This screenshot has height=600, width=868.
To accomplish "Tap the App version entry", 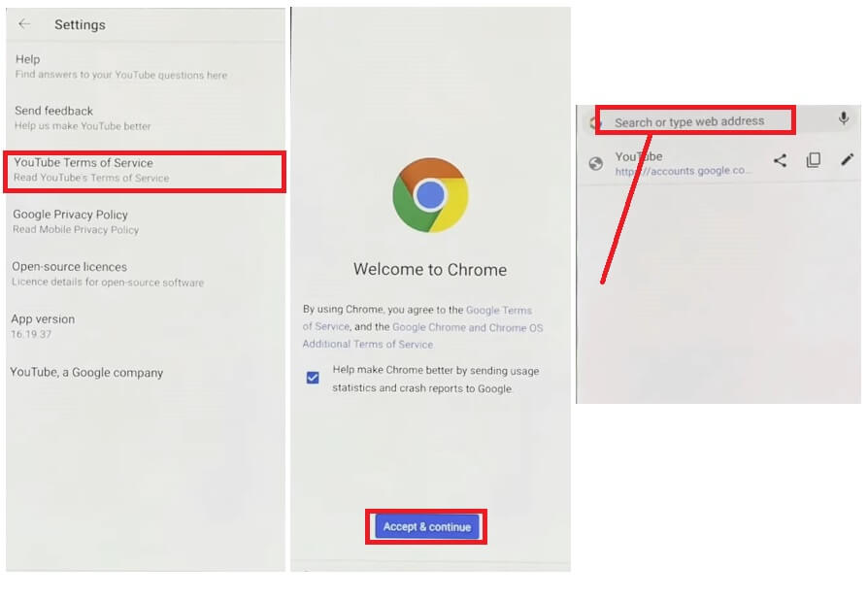I will 145,326.
